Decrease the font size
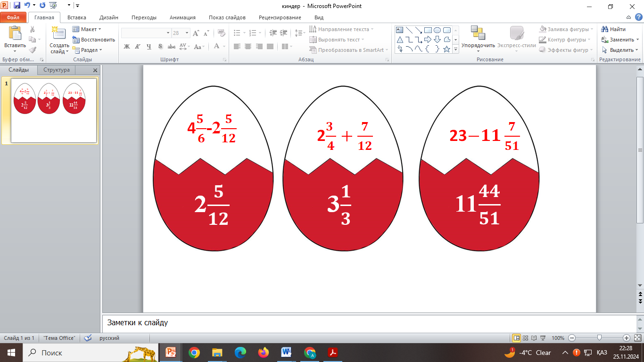This screenshot has width=644, height=362. pyautogui.click(x=206, y=33)
